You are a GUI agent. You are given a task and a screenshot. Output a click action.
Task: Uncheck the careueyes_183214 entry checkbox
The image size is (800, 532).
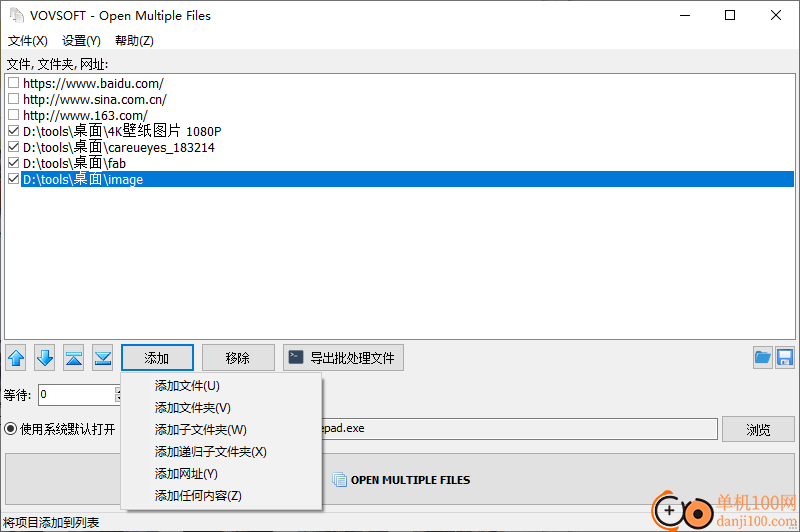click(x=14, y=147)
